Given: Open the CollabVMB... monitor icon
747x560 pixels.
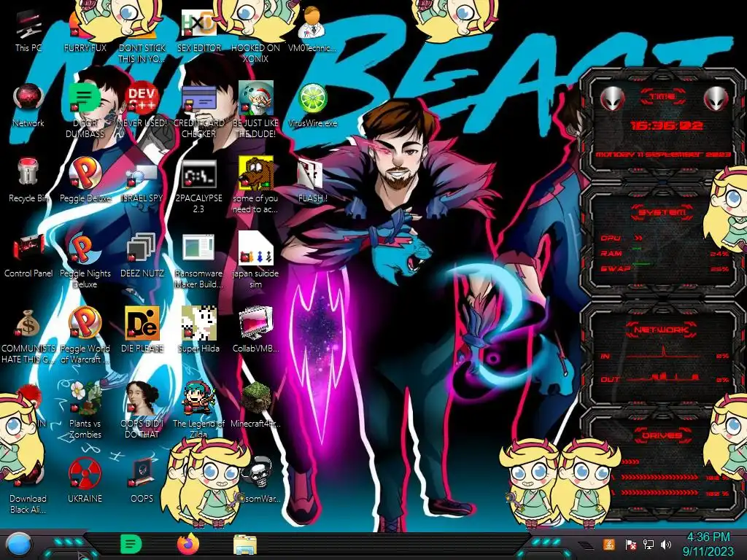Looking at the screenshot, I should point(255,331).
